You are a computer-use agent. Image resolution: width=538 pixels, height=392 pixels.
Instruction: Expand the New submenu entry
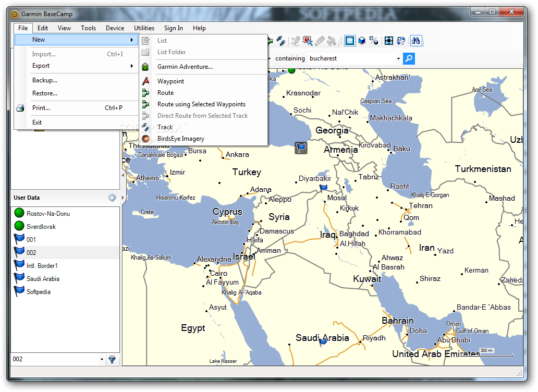click(x=76, y=40)
